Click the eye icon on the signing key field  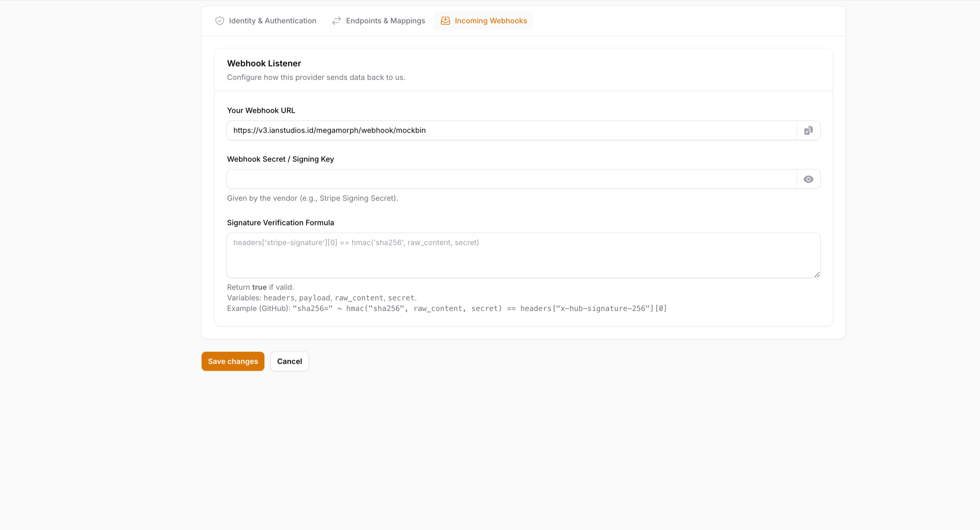(x=808, y=179)
